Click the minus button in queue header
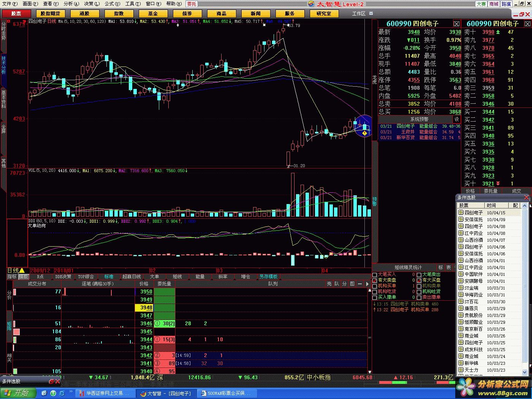The image size is (532, 399). click(359, 284)
